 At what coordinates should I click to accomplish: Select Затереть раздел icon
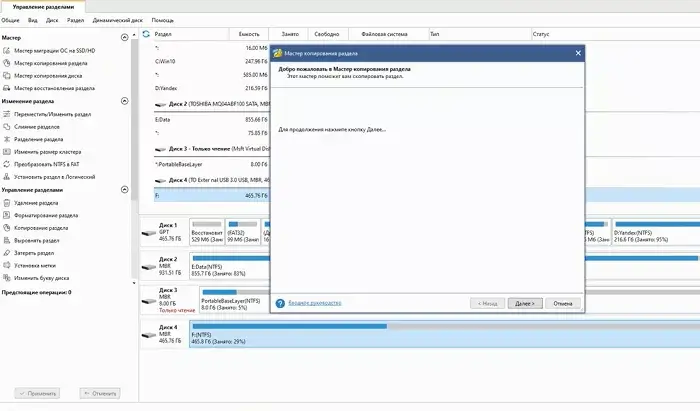click(7, 253)
